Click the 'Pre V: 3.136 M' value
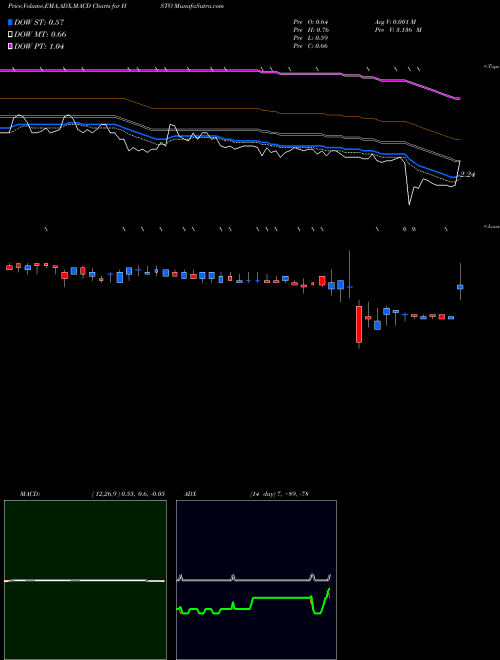The width and height of the screenshot is (500, 660). (398, 30)
